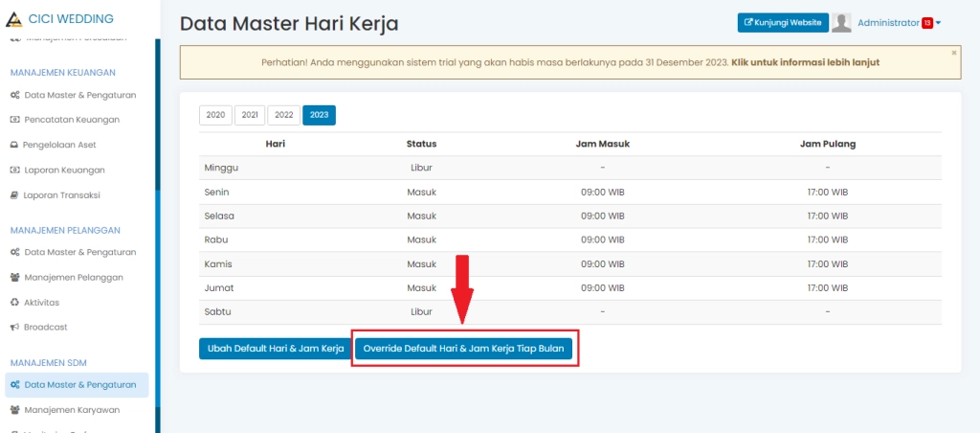Open the Aktivitas menu item
The image size is (980, 433).
point(42,303)
